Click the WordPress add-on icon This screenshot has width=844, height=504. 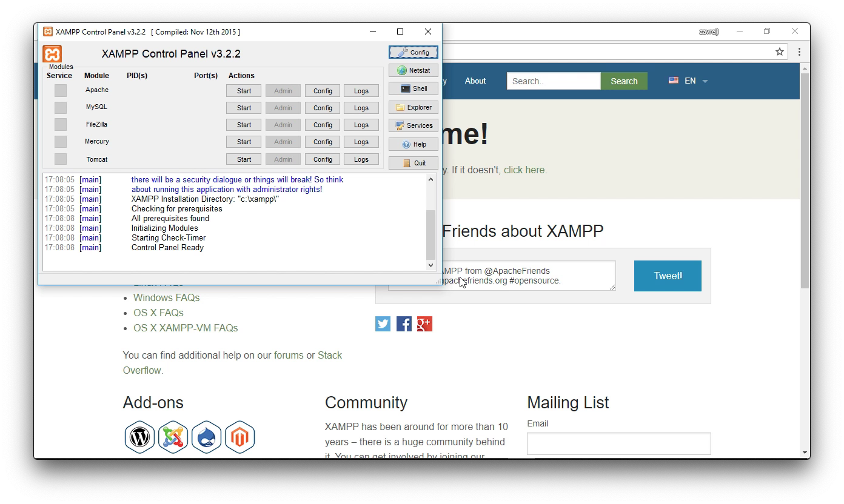(x=140, y=437)
